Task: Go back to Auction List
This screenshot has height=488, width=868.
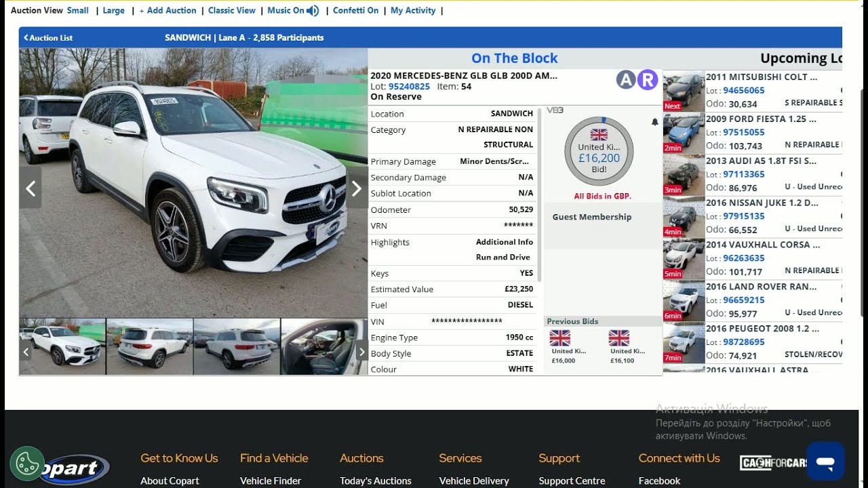Action: pos(48,38)
